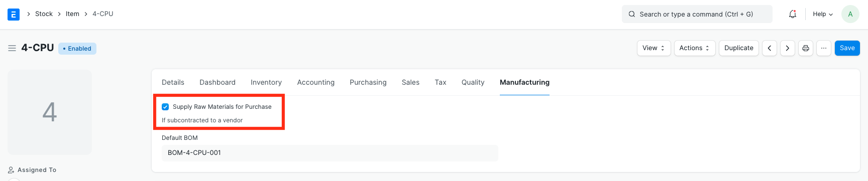Screen dimensions: 868x181
Task: Expand the View dropdown
Action: [654, 48]
